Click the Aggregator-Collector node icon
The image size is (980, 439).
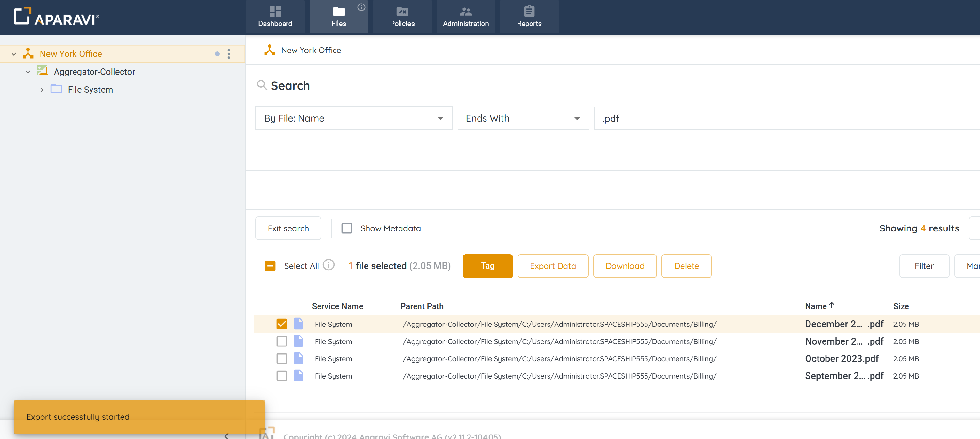tap(42, 71)
